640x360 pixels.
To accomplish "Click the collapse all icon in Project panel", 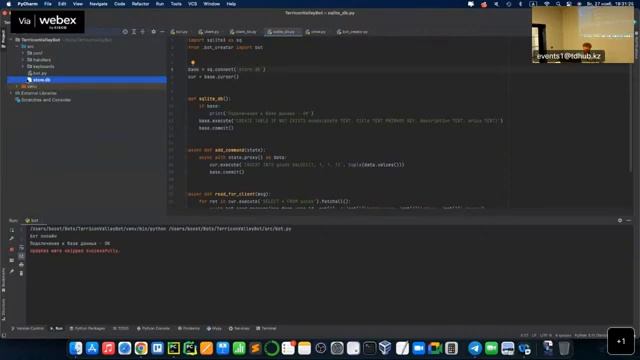I will coord(142,31).
